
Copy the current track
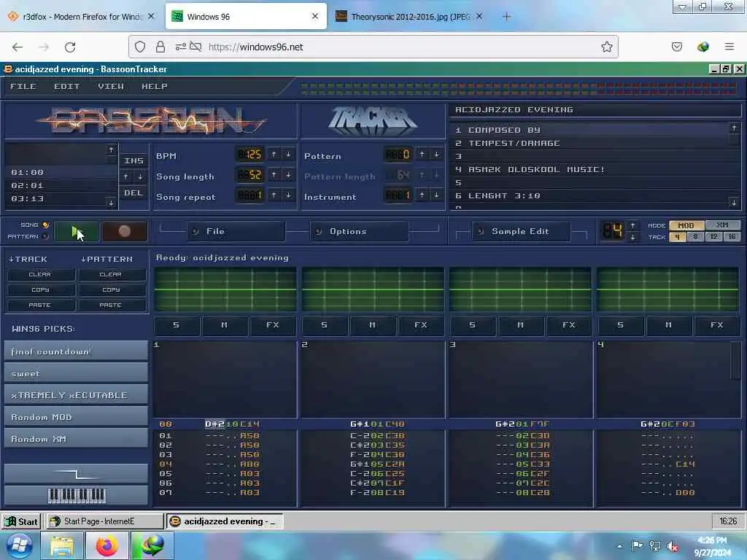point(40,290)
